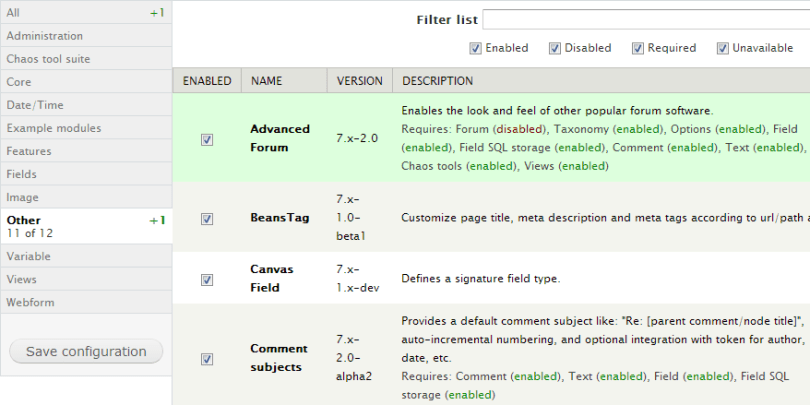Select the All category tab
The height and width of the screenshot is (405, 810).
point(85,12)
